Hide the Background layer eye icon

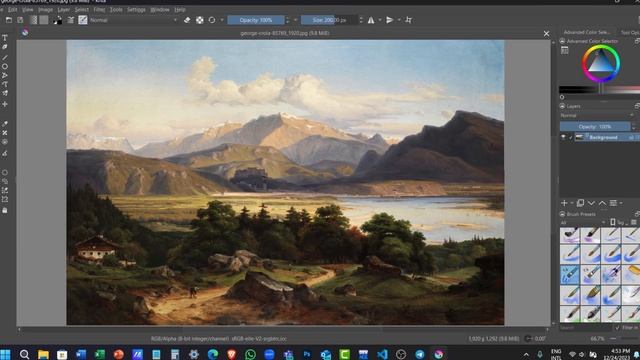[x=563, y=138]
